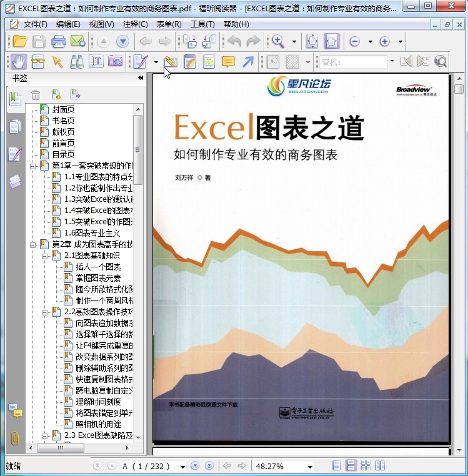Open the Attachments paperclip panel
Image resolution: width=468 pixels, height=476 pixels.
[x=15, y=438]
